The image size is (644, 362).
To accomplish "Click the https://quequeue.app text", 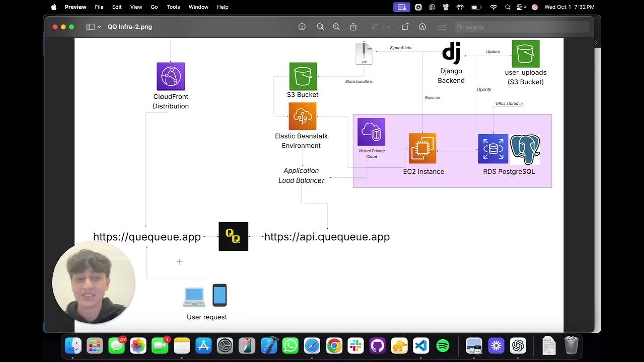I will point(147,237).
